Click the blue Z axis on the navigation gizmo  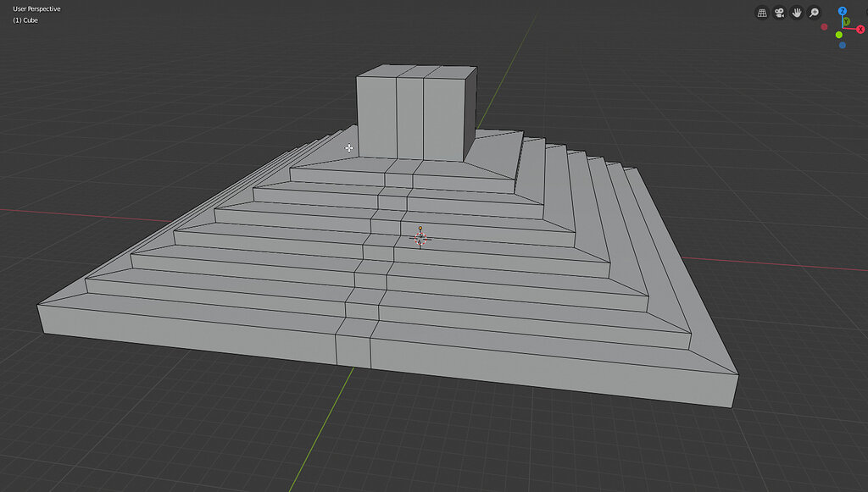tap(843, 11)
